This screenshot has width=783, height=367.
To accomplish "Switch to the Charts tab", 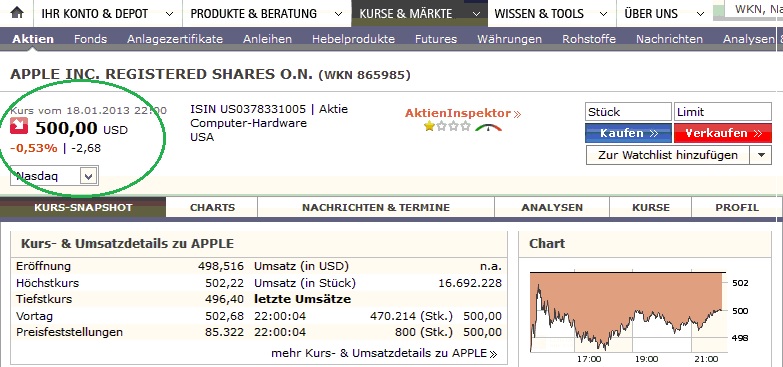I will [212, 207].
